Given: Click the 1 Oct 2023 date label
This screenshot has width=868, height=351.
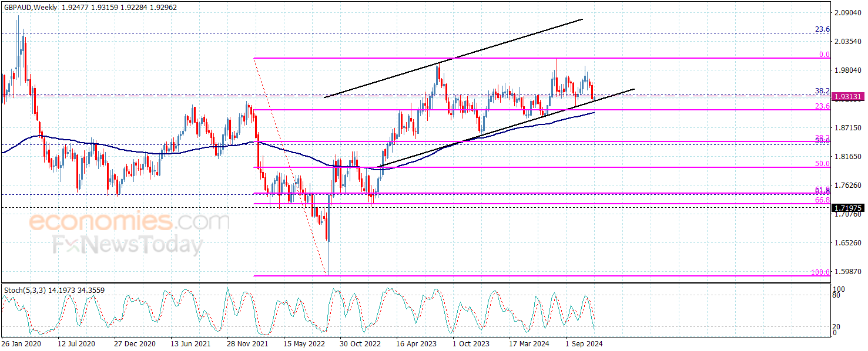Looking at the screenshot, I should click(471, 343).
